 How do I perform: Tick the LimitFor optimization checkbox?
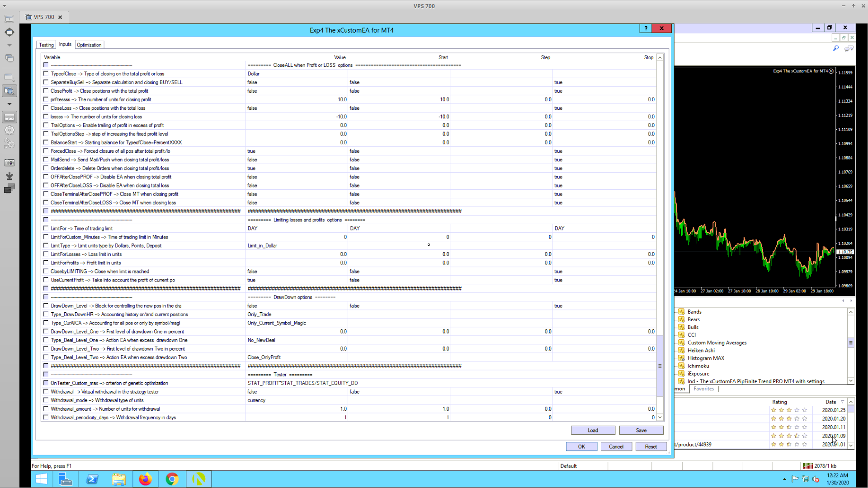pyautogui.click(x=46, y=228)
